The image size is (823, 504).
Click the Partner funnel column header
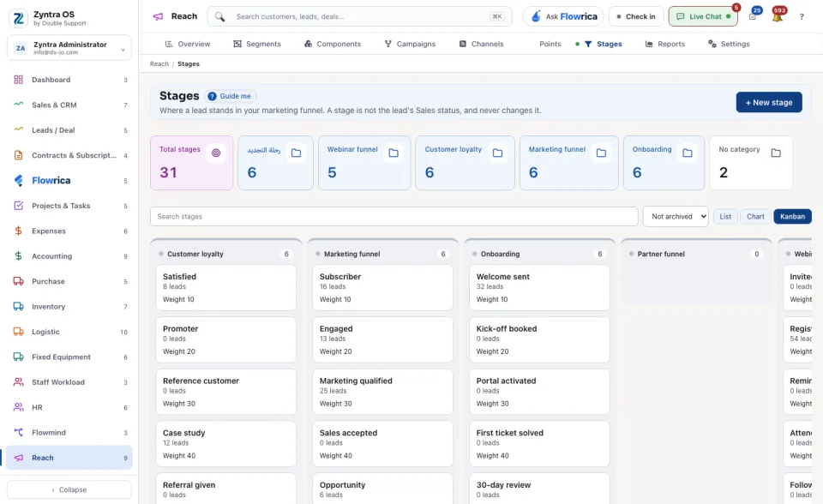coord(696,254)
